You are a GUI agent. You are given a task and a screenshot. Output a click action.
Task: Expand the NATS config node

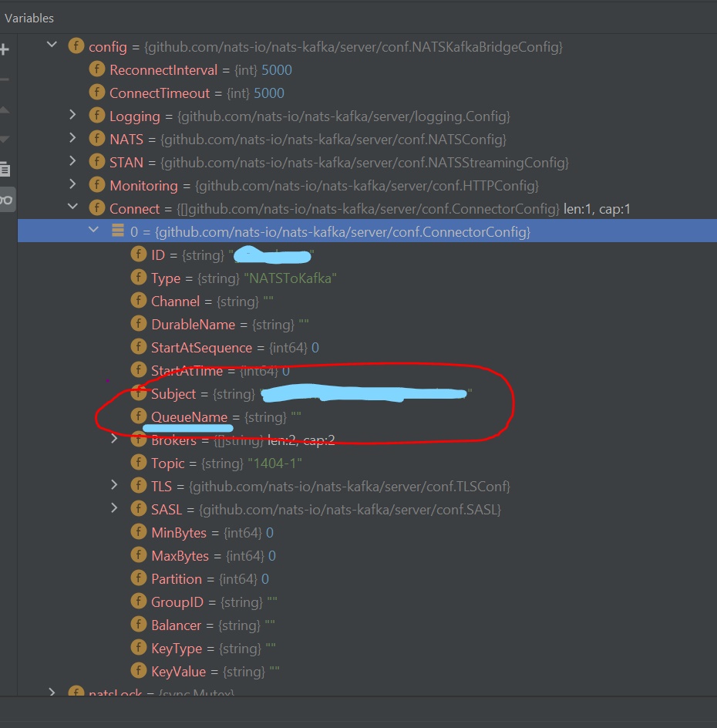[x=72, y=138]
